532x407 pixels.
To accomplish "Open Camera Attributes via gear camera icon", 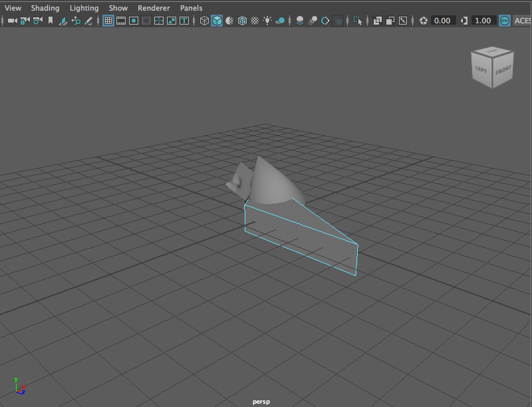I will 38,21.
